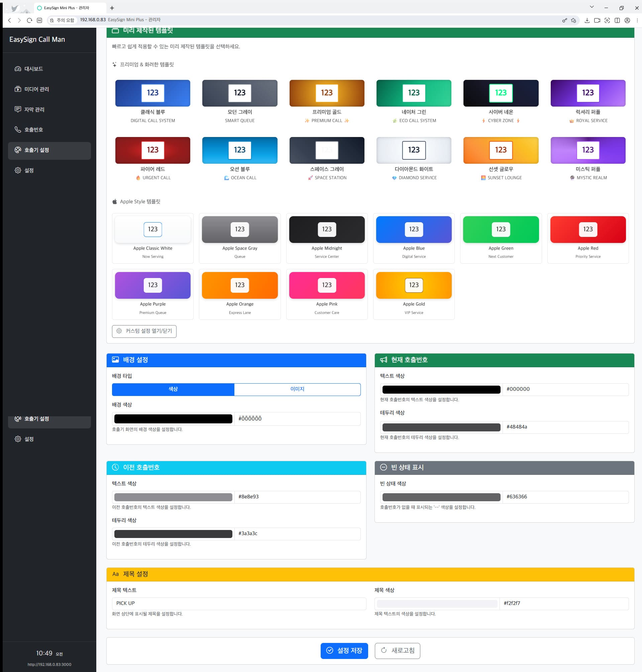Choose the 사이버 네온 template thumbnail
Image resolution: width=642 pixels, height=672 pixels.
click(500, 93)
